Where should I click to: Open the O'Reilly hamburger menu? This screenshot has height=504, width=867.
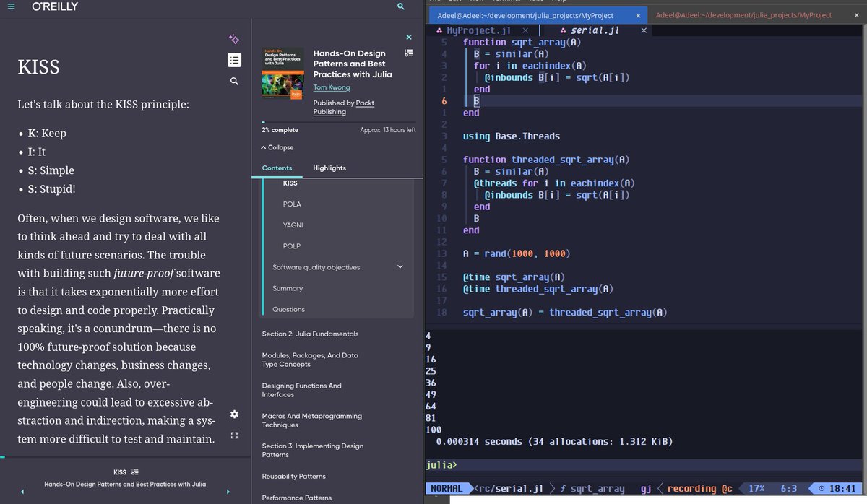(x=10, y=6)
